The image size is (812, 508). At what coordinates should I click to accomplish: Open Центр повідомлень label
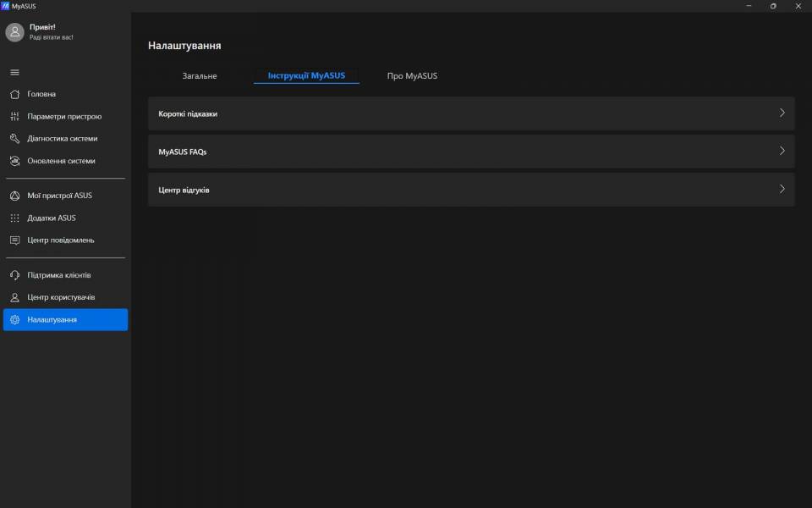tap(61, 240)
